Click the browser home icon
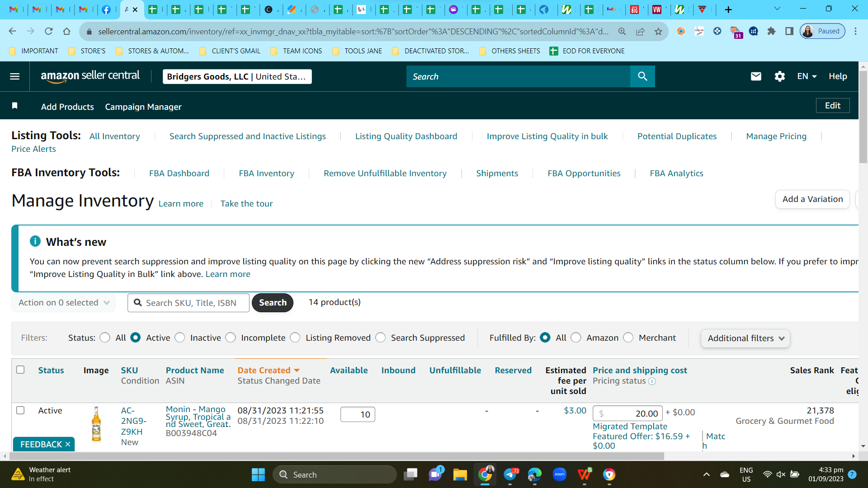Screen dimensions: 868x488 pos(66,31)
